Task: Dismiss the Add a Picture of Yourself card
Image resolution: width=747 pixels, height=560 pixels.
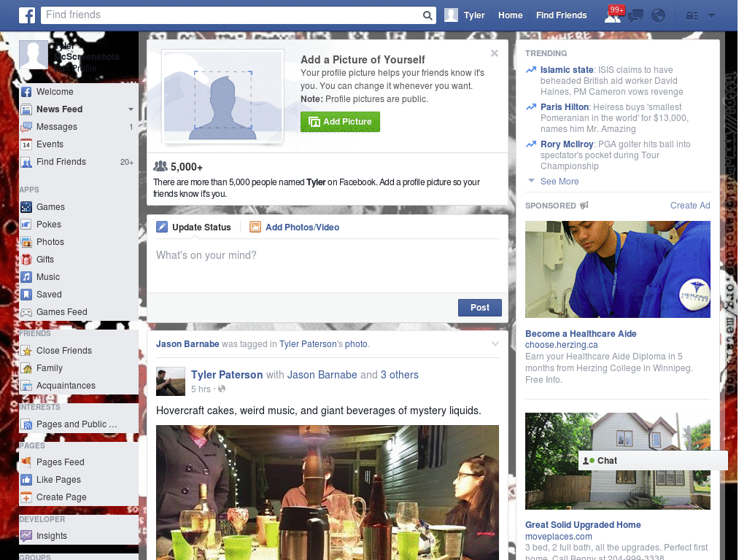Action: tap(495, 53)
